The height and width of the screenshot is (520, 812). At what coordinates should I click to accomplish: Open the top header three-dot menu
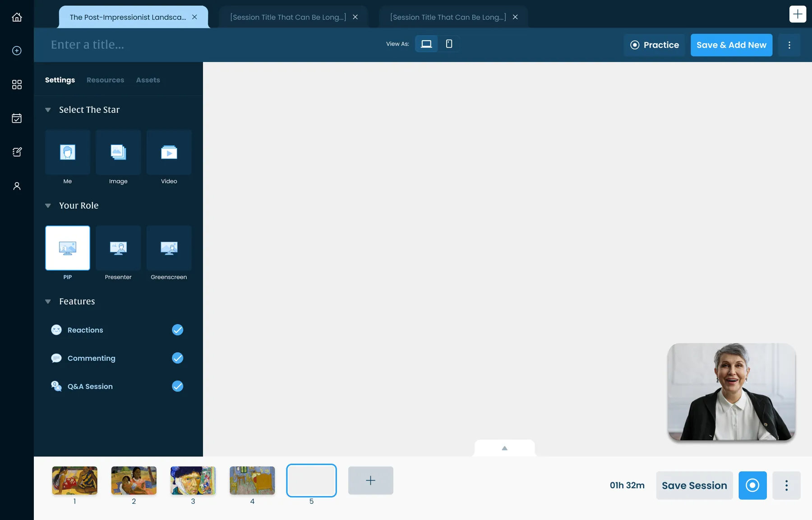coord(789,45)
